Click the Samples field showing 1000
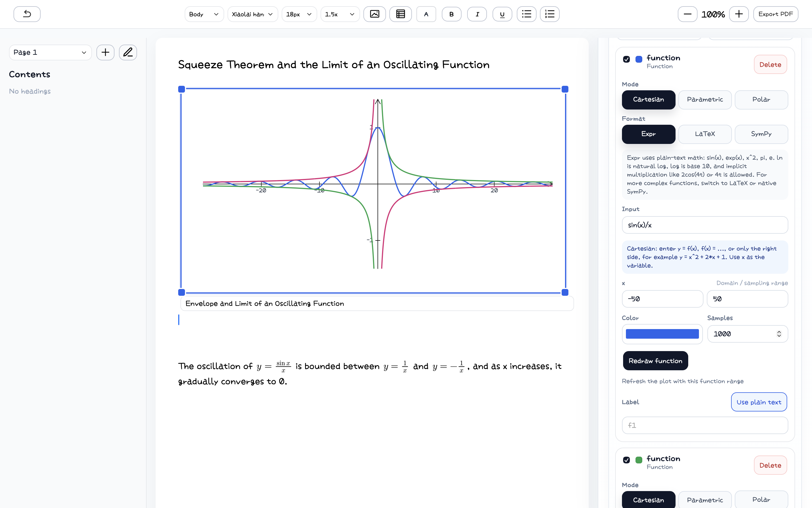 (x=747, y=334)
